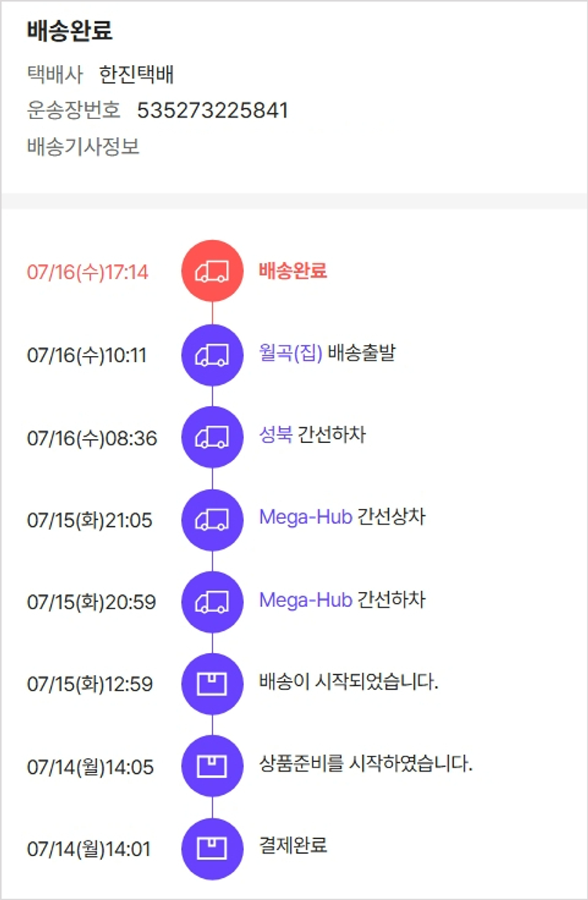Open the 성북 location link
The width and height of the screenshot is (588, 900).
point(275,436)
